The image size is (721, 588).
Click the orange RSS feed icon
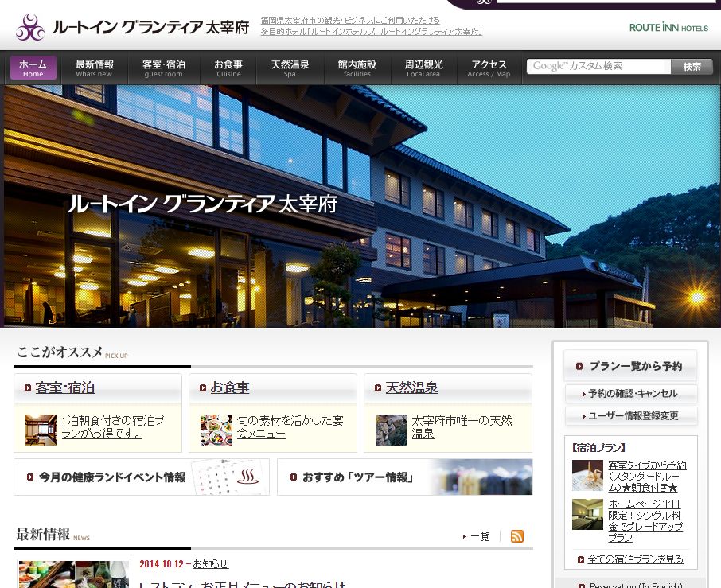click(x=517, y=536)
